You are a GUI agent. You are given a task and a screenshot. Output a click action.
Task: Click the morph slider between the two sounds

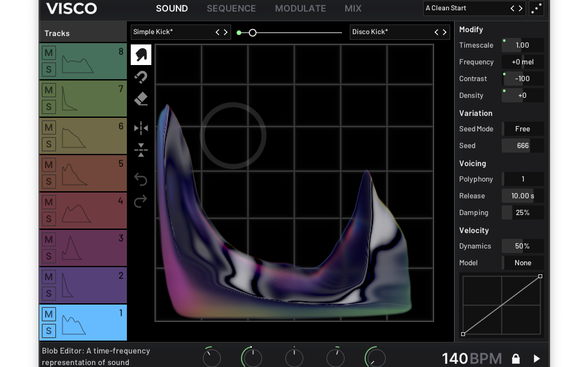(252, 32)
